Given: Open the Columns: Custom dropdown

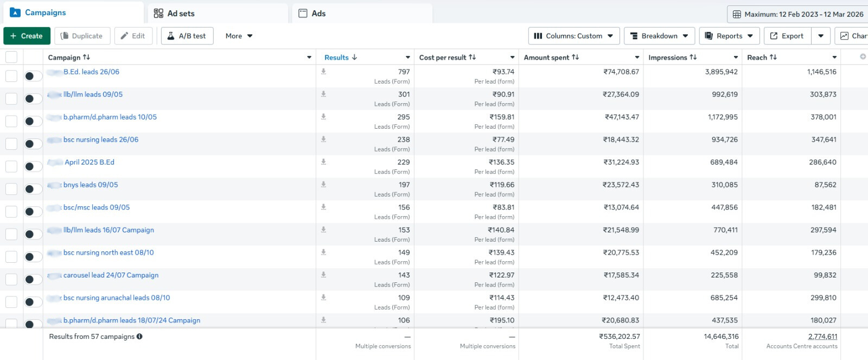Looking at the screenshot, I should (x=573, y=36).
